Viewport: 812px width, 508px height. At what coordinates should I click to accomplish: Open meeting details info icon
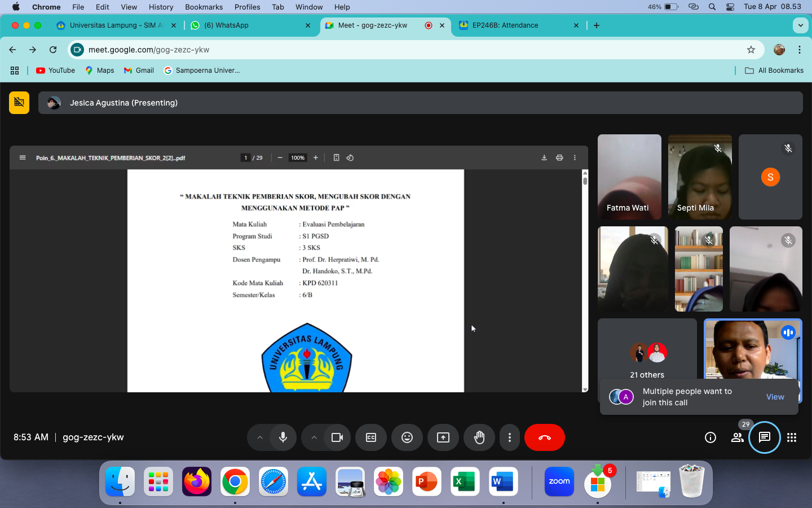pos(710,437)
